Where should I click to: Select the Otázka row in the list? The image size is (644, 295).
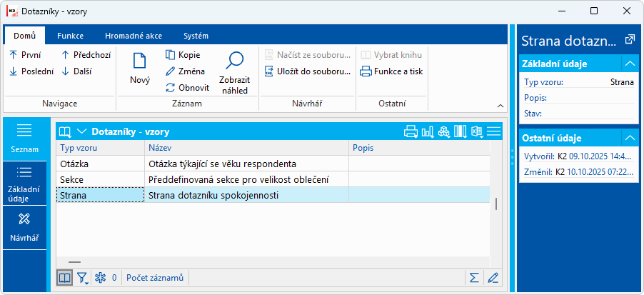pos(100,164)
